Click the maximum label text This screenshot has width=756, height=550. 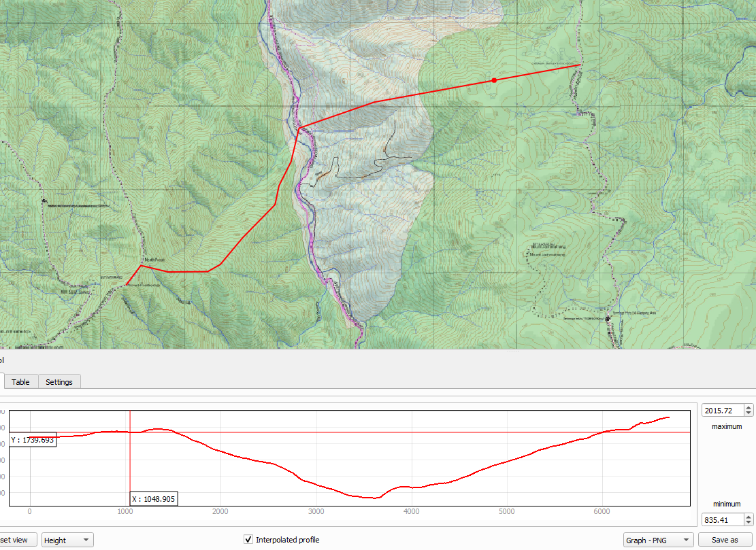click(x=727, y=426)
